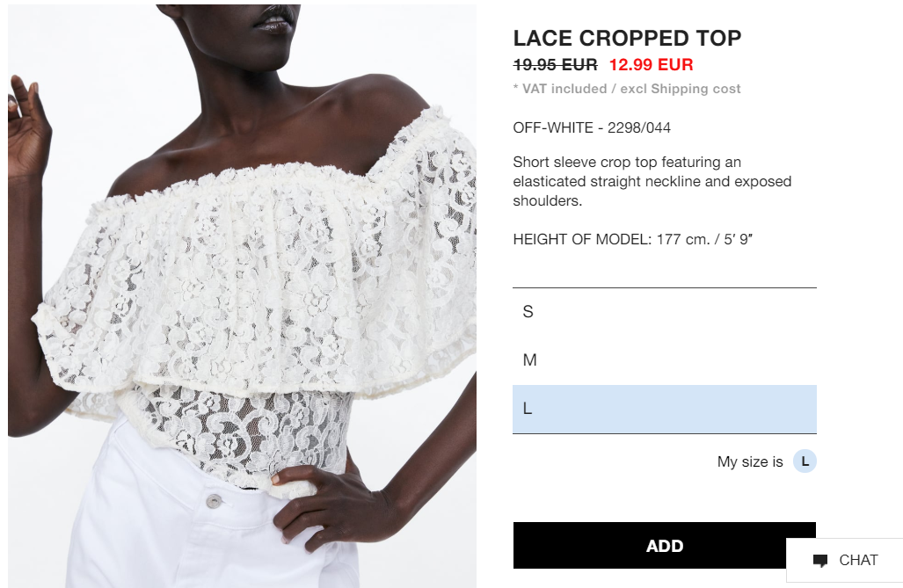This screenshot has height=588, width=903.
Task: Click the VAT included shipping cost note
Action: point(627,89)
